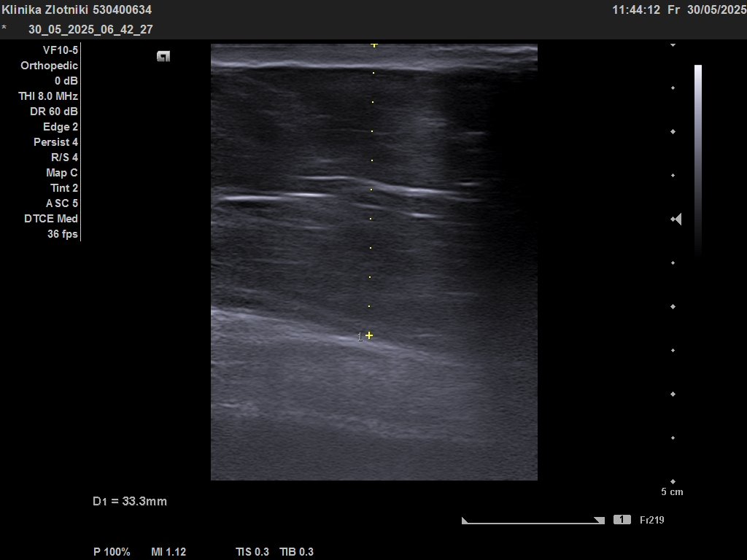Click the Fr219 frame counter

(651, 520)
